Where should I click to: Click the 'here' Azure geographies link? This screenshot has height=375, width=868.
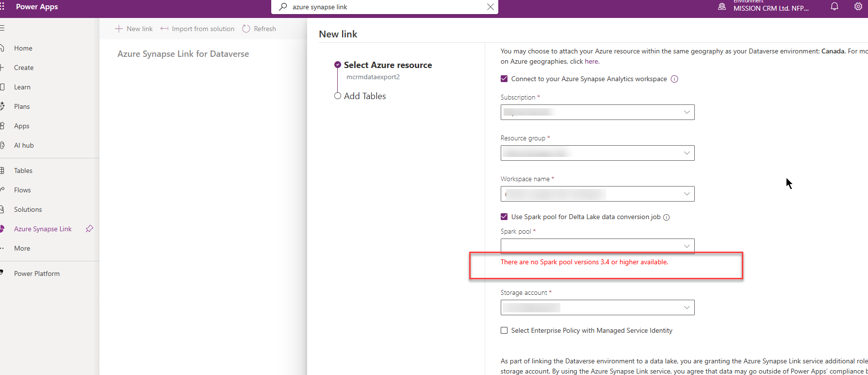coord(591,61)
